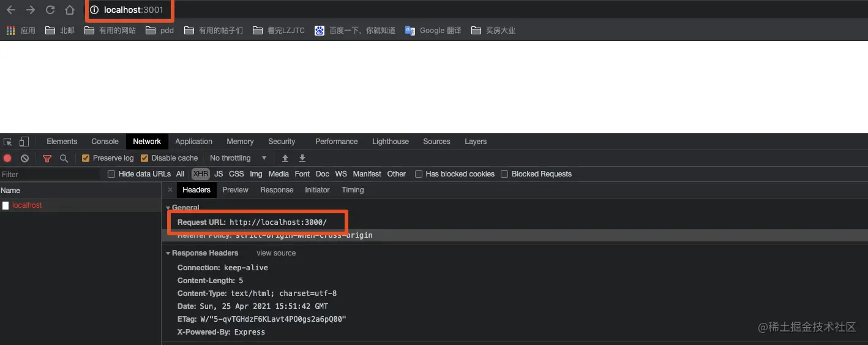Switch to the Memory panel tab
This screenshot has height=345, width=868.
coord(240,142)
